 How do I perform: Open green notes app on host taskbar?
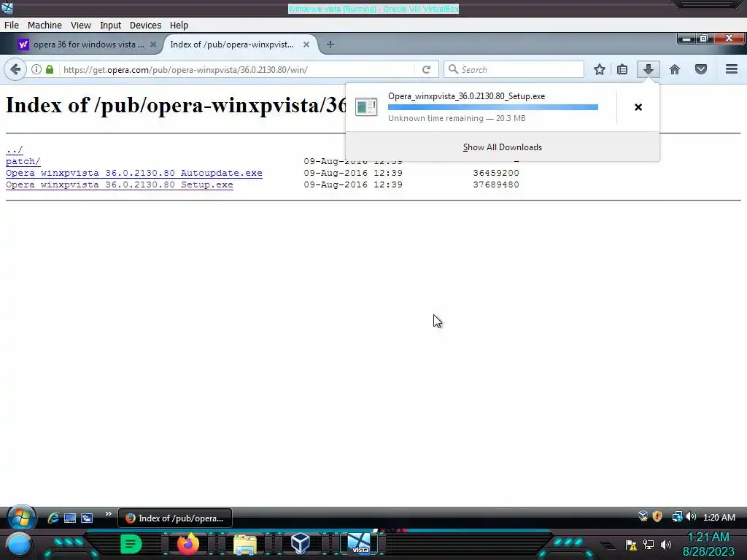coord(131,544)
